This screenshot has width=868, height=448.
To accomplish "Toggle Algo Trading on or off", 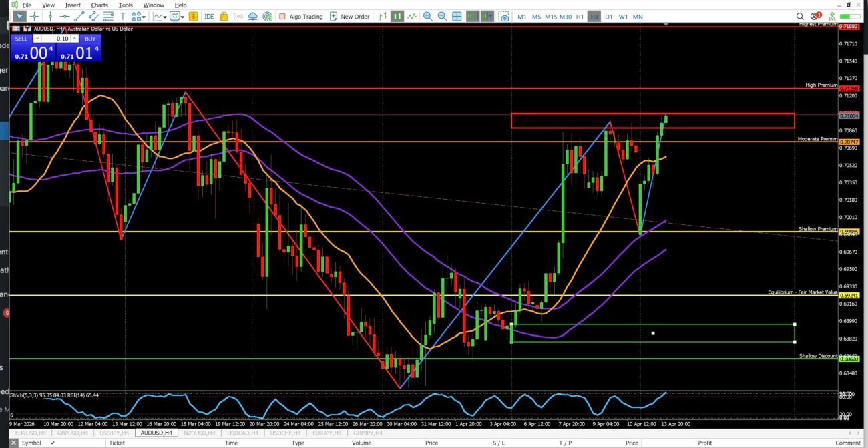I will pos(300,17).
